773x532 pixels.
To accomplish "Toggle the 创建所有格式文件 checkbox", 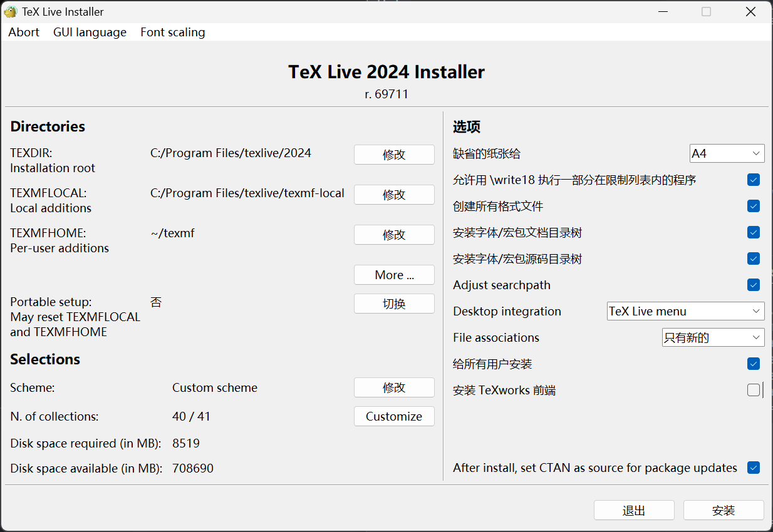I will pos(753,207).
